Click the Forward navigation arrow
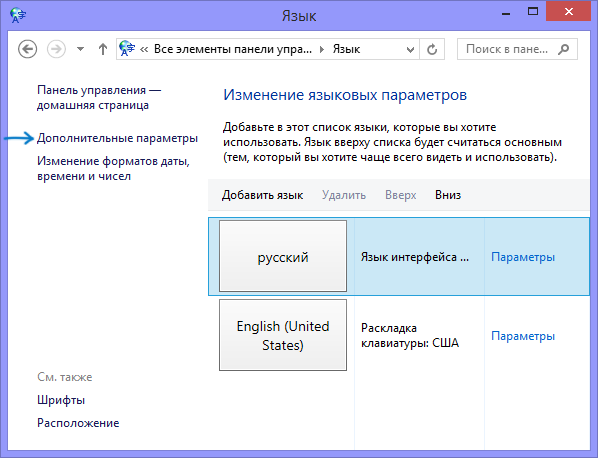 pos(56,49)
